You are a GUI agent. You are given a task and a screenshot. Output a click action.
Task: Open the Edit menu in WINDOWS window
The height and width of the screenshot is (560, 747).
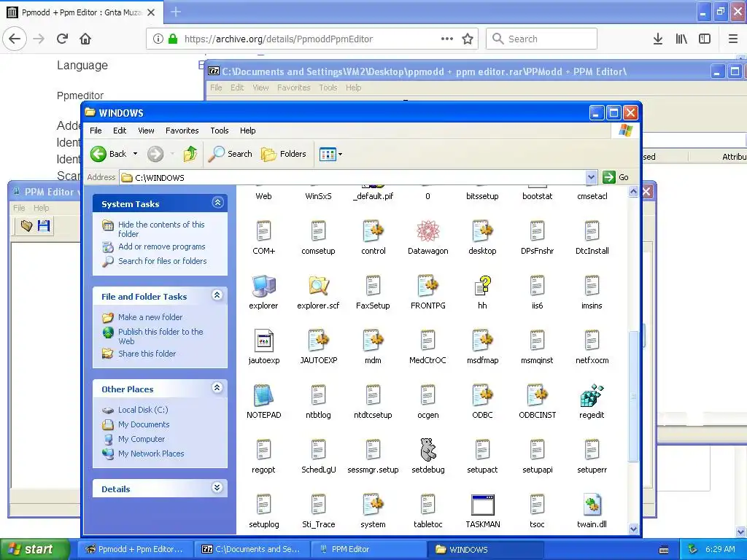click(x=120, y=131)
